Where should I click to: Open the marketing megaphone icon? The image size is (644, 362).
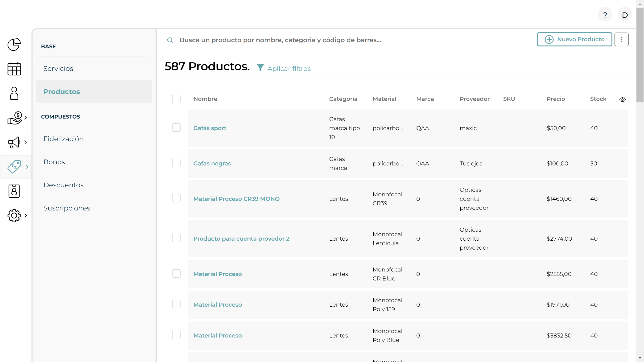click(x=14, y=142)
